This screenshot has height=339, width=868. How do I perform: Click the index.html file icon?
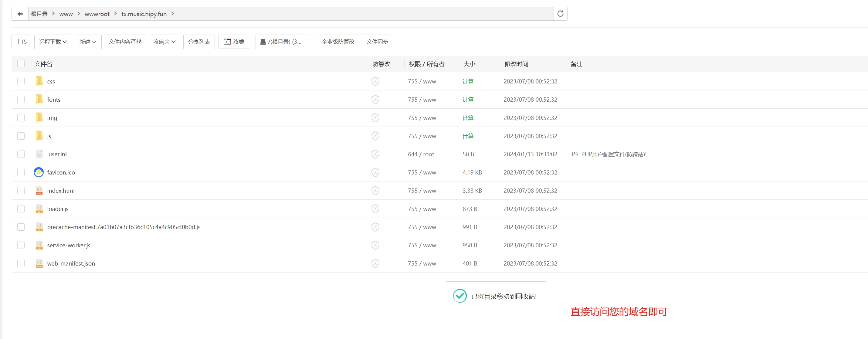(x=39, y=191)
